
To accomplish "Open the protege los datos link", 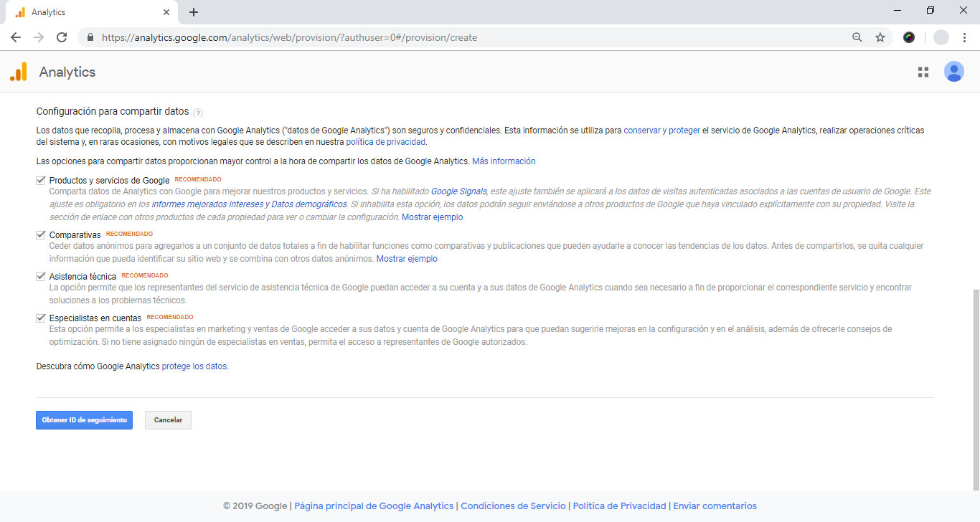I will pos(194,366).
